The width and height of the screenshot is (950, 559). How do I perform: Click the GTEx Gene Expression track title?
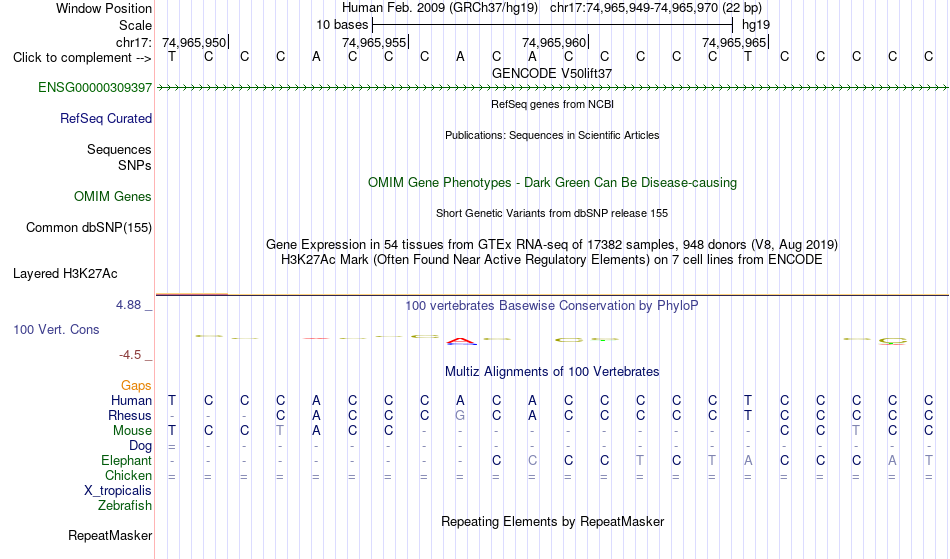[552, 245]
